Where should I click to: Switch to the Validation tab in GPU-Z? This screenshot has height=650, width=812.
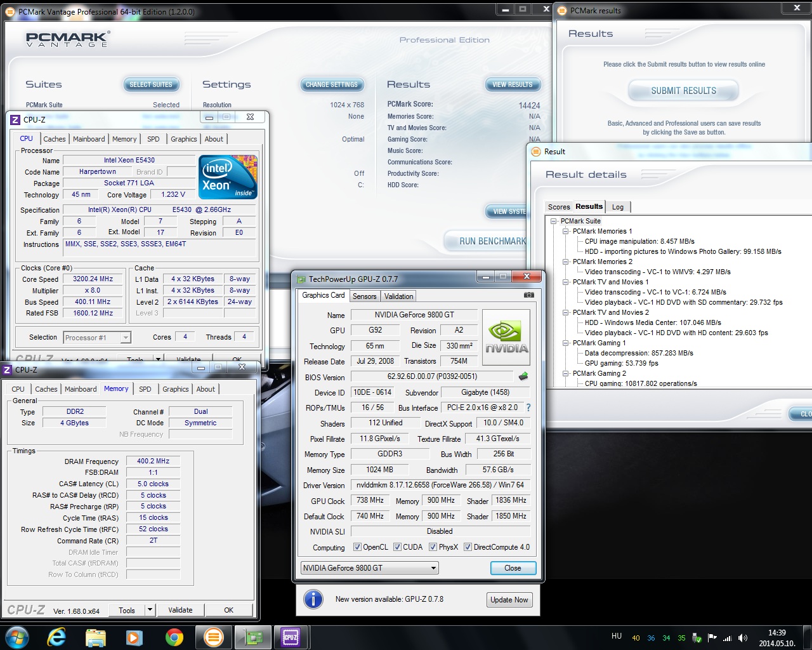click(398, 296)
